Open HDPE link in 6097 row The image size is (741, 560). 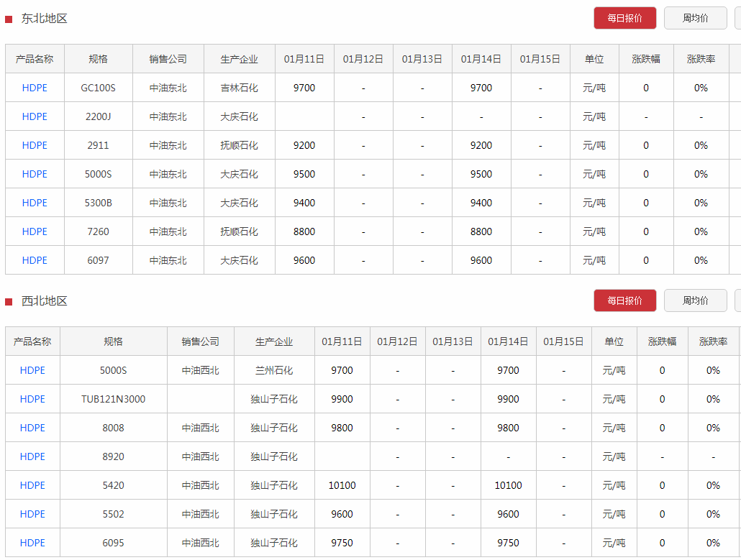35,261
